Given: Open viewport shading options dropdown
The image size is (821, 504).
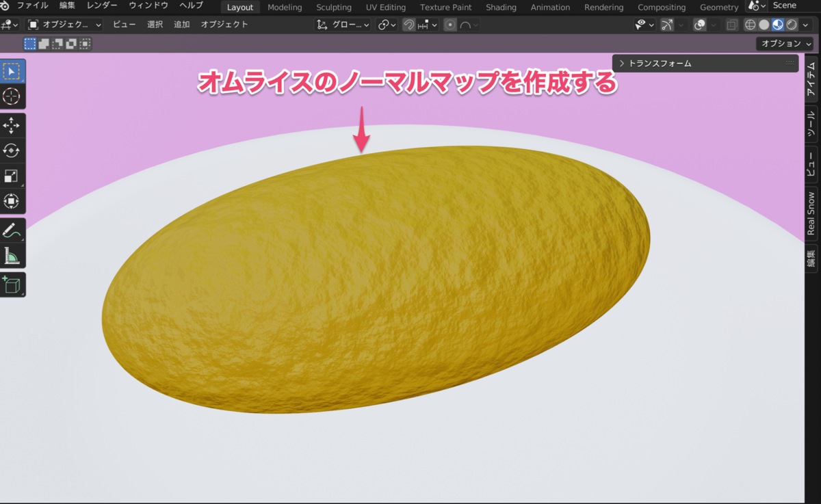Looking at the screenshot, I should coord(805,25).
